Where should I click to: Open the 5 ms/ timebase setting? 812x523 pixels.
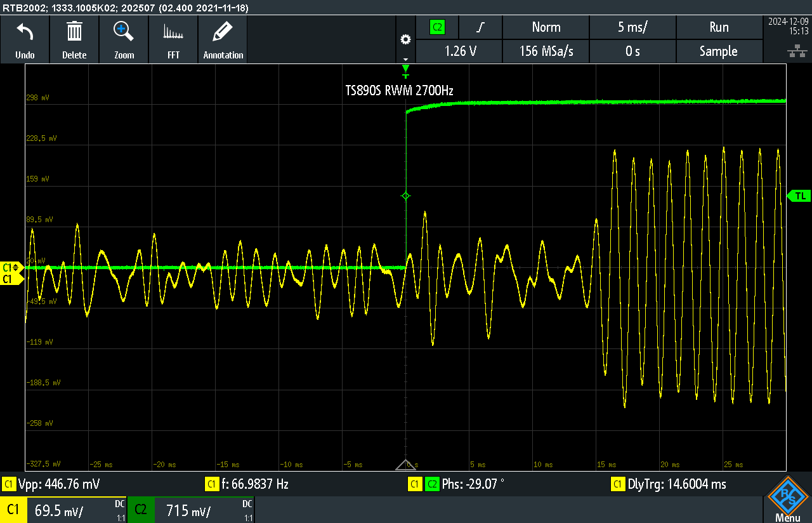632,27
